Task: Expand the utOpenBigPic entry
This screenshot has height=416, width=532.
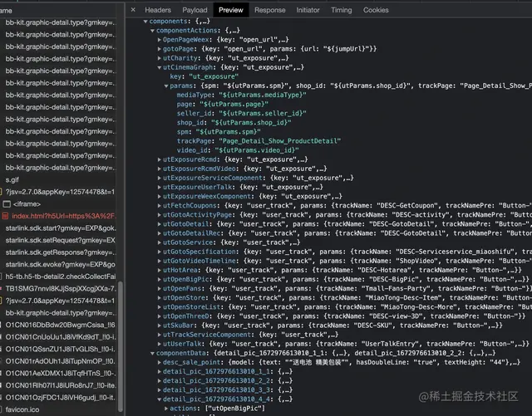Action: (159, 279)
